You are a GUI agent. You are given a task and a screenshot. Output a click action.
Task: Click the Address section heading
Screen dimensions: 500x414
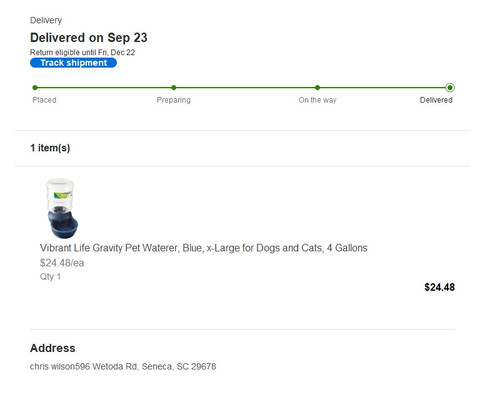tap(53, 348)
